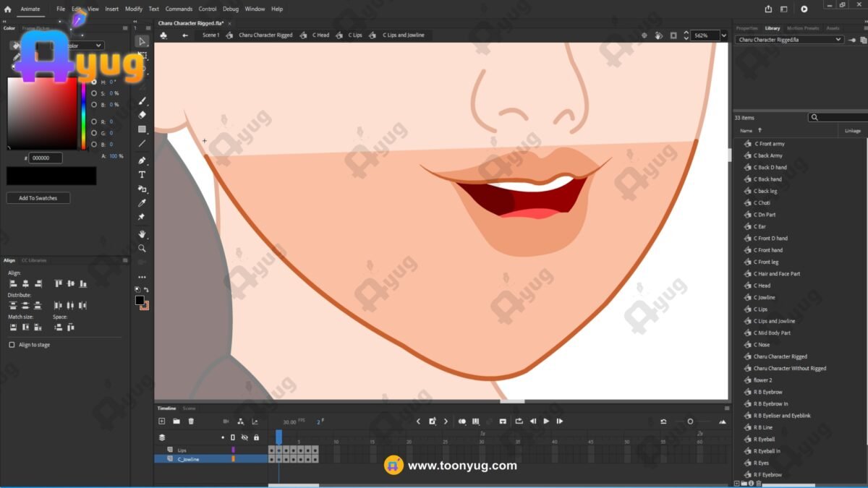Activate the Hand tool

pos(142,234)
